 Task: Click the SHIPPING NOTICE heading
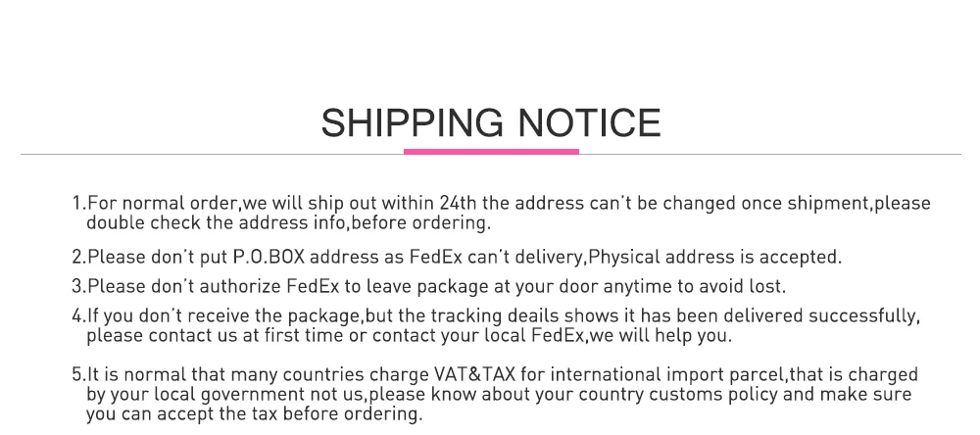click(490, 122)
